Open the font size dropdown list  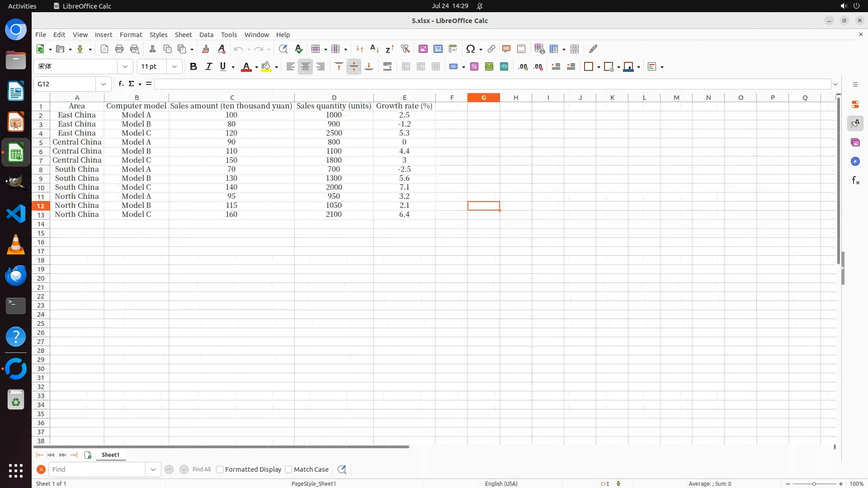[175, 67]
